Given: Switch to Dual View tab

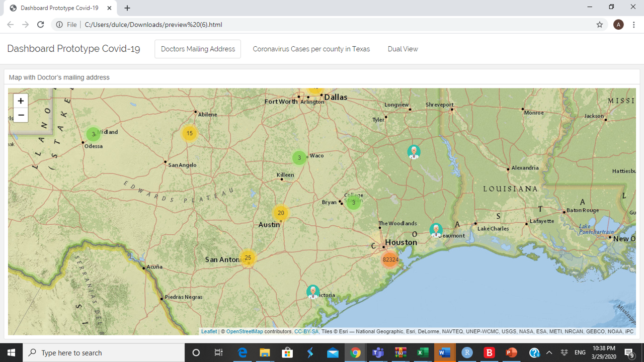Looking at the screenshot, I should (403, 49).
